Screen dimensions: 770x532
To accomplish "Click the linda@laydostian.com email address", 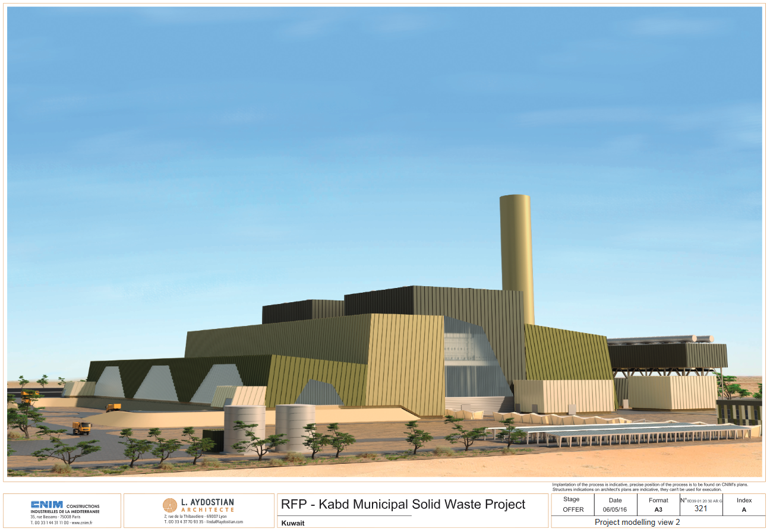I will click(x=225, y=522).
